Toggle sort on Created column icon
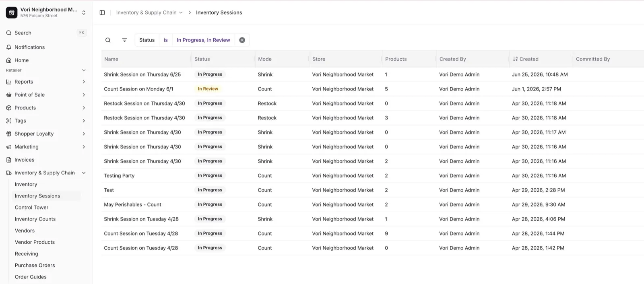 [x=515, y=59]
